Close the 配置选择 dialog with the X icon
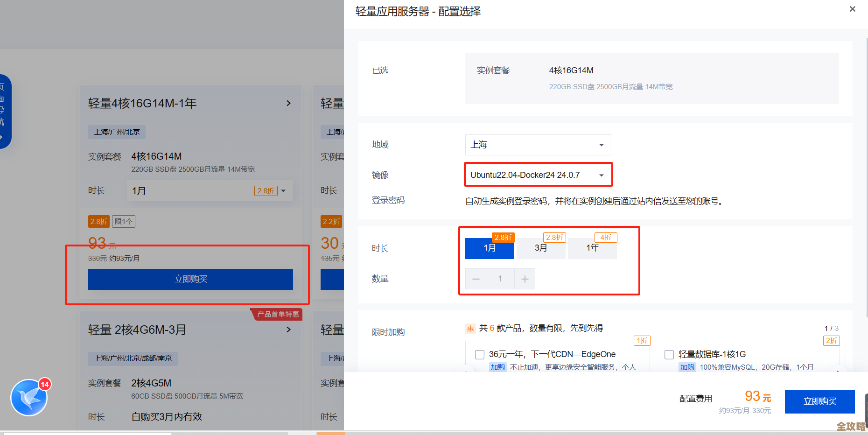The width and height of the screenshot is (868, 435). [x=853, y=9]
